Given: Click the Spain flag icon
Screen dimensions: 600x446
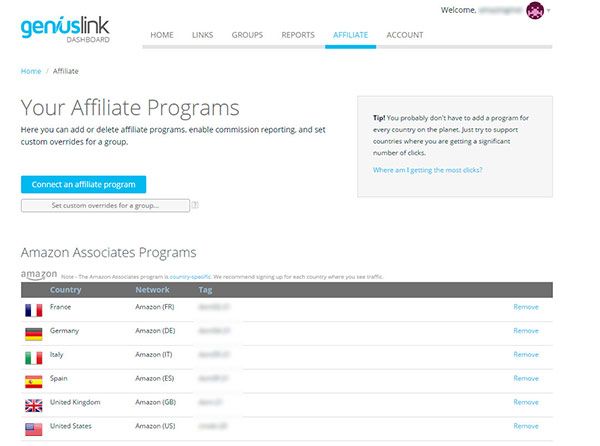Looking at the screenshot, I should click(34, 382).
